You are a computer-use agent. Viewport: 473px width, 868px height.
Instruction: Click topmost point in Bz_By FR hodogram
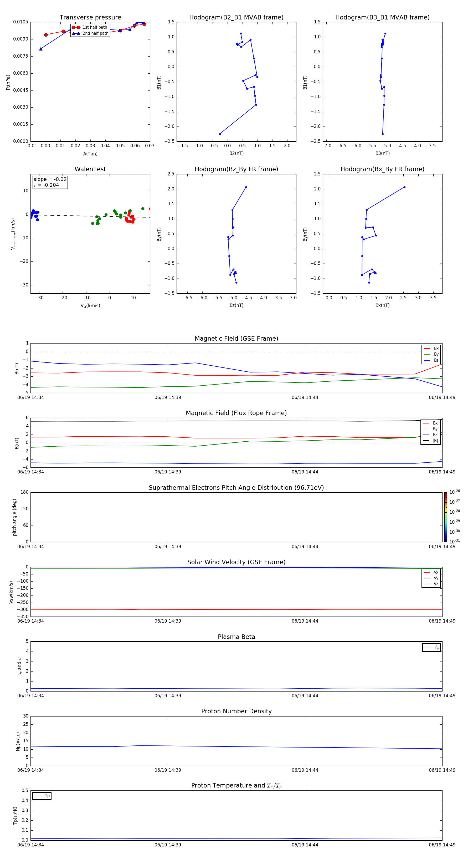pos(246,187)
